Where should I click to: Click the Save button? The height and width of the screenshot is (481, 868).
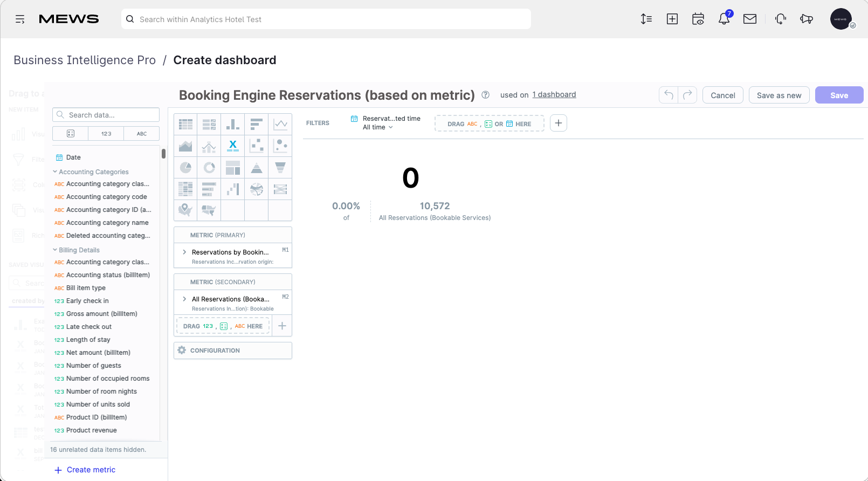pyautogui.click(x=839, y=95)
